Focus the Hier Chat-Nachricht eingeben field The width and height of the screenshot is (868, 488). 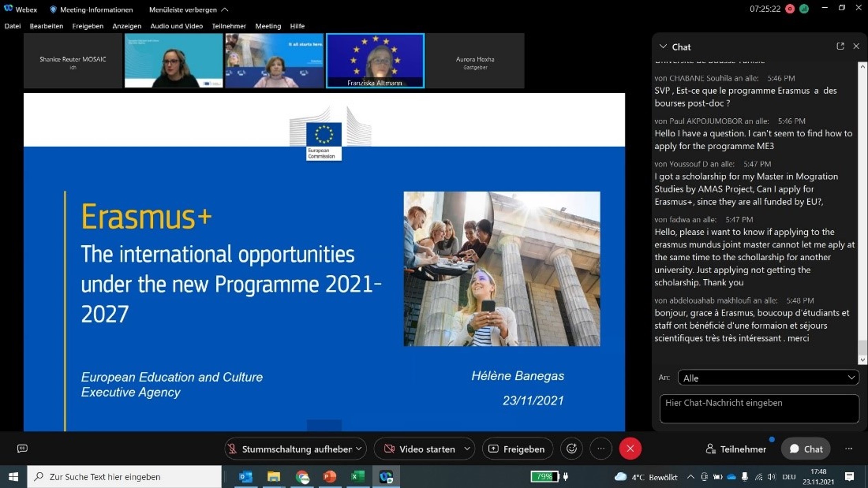759,409
